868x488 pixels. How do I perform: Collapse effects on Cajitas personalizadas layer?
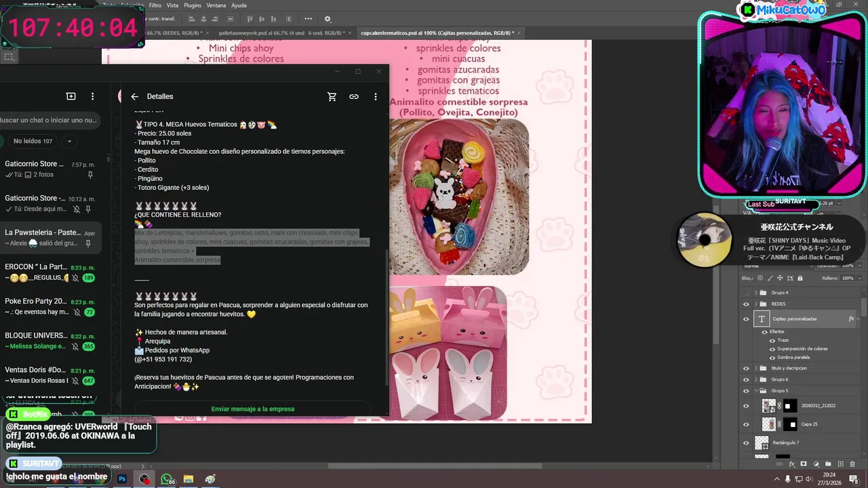coord(859,319)
